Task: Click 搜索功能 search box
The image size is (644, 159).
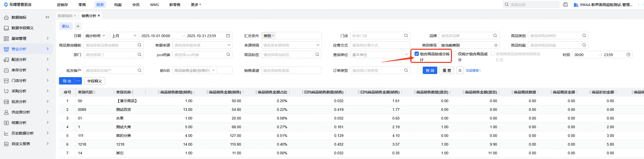Action: click(x=531, y=4)
